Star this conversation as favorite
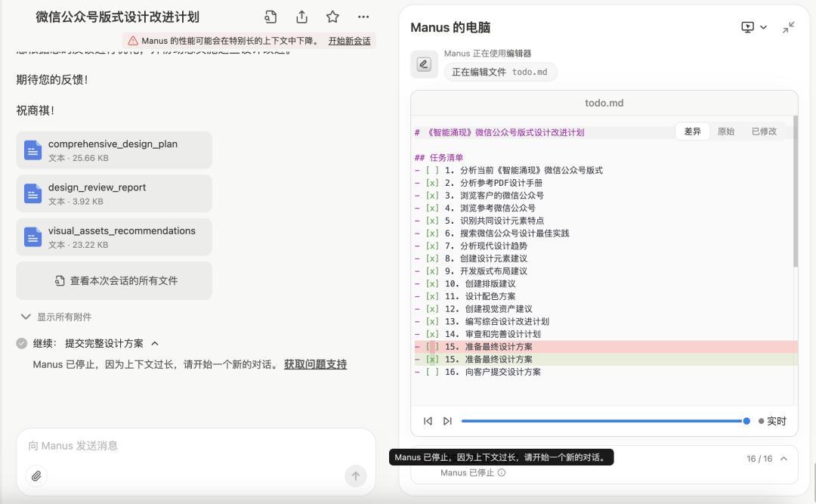 pyautogui.click(x=332, y=17)
